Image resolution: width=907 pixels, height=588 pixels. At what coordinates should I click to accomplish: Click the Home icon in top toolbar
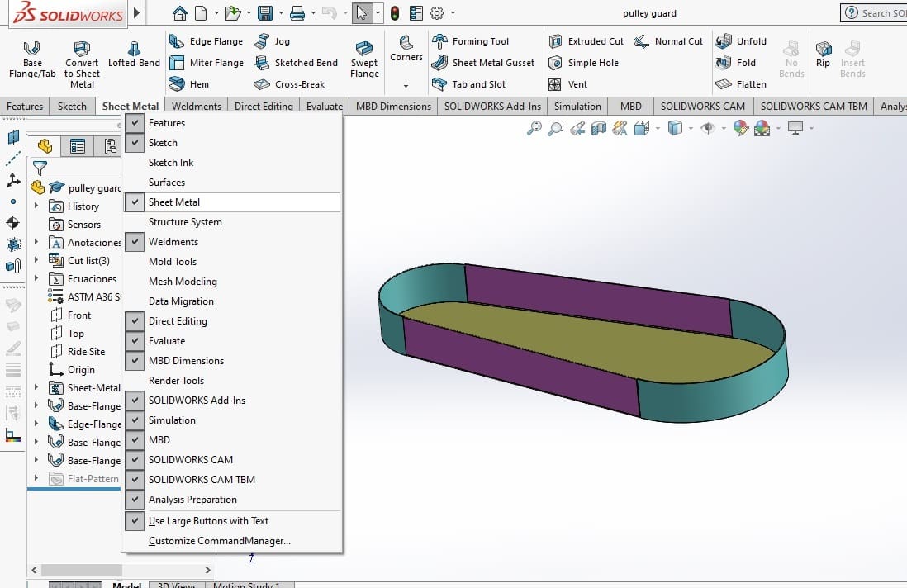180,12
